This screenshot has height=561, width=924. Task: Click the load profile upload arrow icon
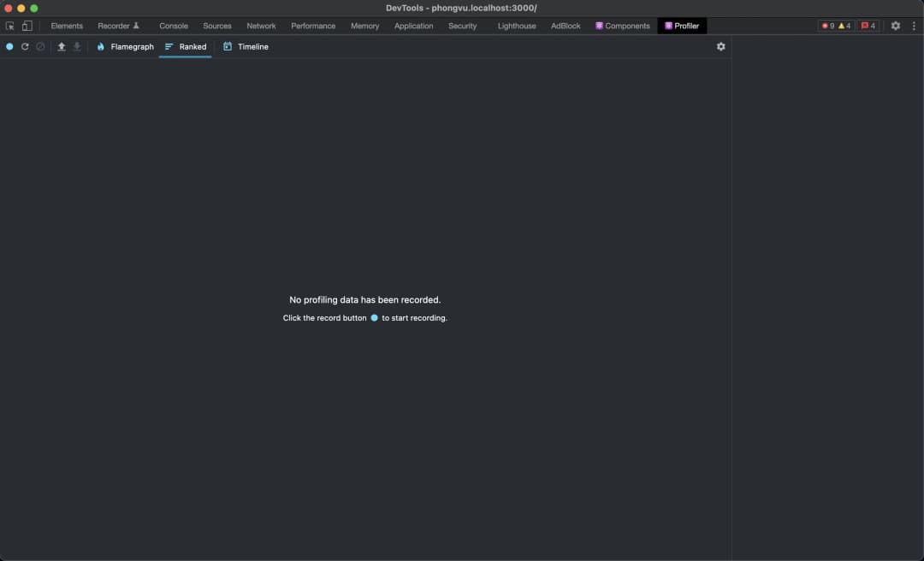click(x=62, y=46)
